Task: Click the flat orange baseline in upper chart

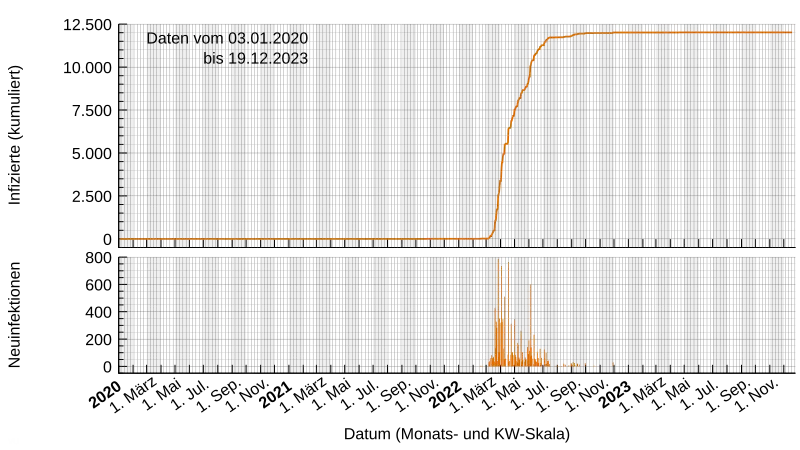Action: [x=300, y=239]
